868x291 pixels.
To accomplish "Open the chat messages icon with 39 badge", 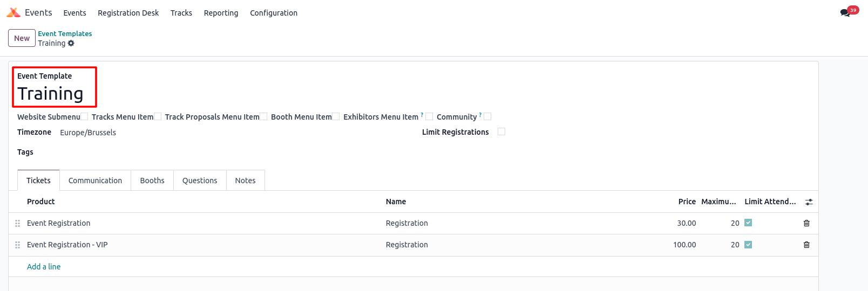I will pos(845,12).
